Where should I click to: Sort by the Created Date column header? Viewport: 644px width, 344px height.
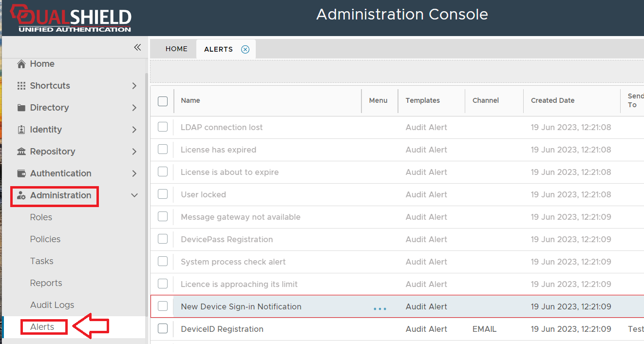coord(552,100)
